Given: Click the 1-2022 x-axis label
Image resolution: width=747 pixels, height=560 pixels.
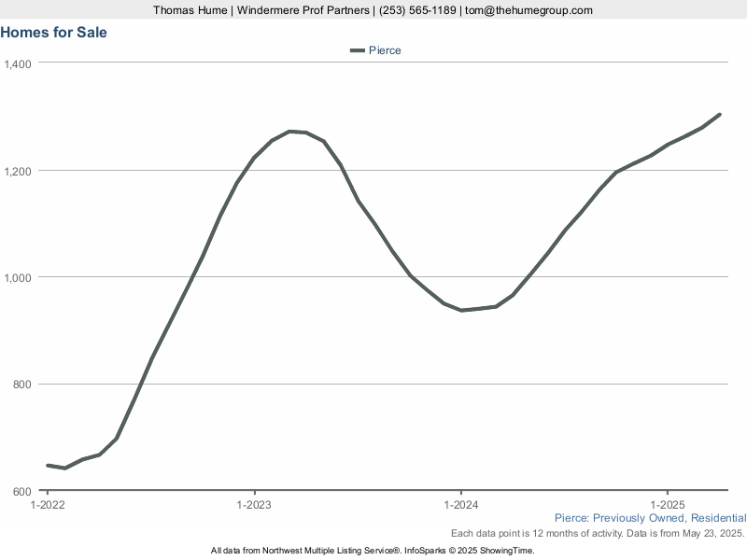Looking at the screenshot, I should [48, 505].
